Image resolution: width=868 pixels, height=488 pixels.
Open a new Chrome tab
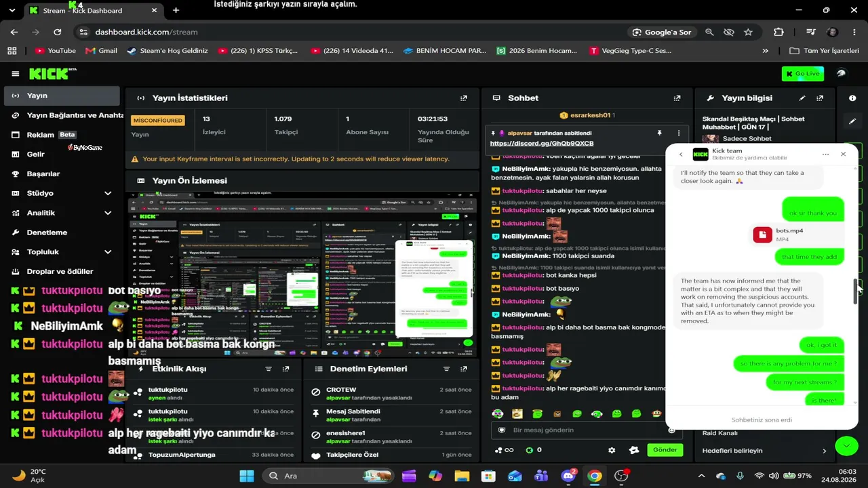(x=176, y=10)
